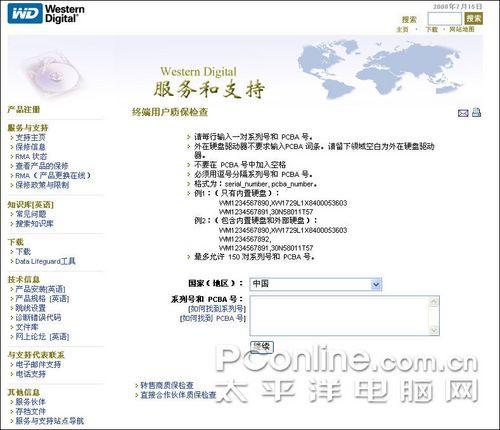Image resolution: width=500 pixels, height=430 pixels.
Task: Open the 国家（地区）dropdown showing 中国
Action: (x=315, y=284)
